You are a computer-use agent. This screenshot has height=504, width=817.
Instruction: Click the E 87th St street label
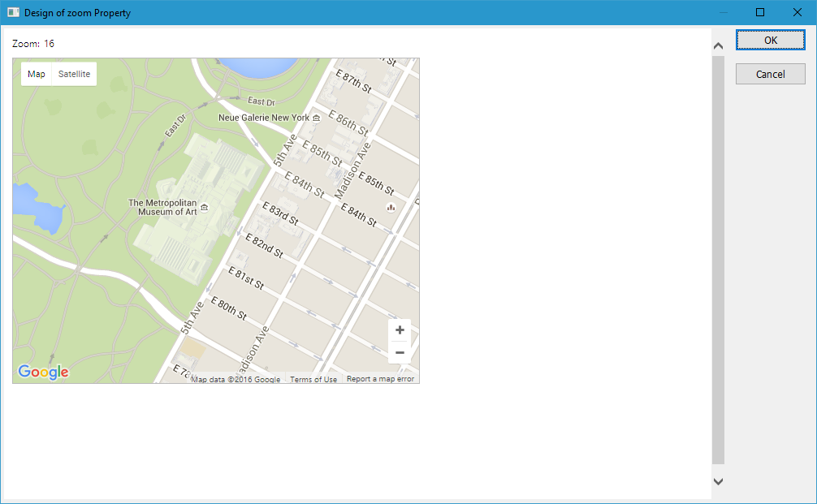(x=353, y=82)
